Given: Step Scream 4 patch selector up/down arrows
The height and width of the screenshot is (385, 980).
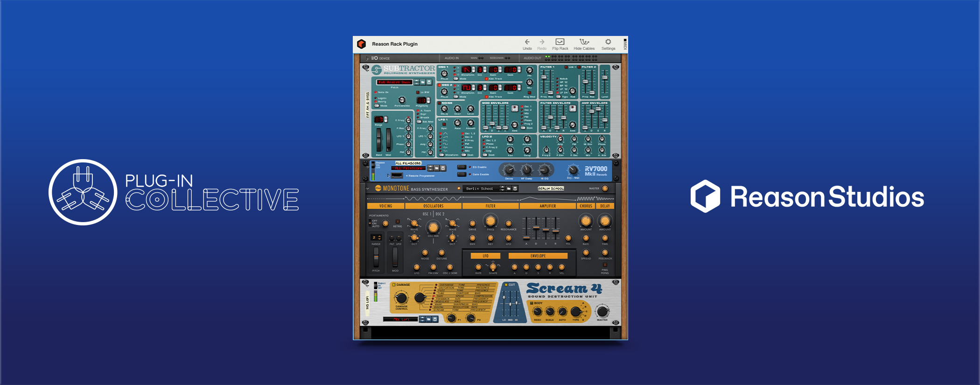Looking at the screenshot, I should point(422,319).
